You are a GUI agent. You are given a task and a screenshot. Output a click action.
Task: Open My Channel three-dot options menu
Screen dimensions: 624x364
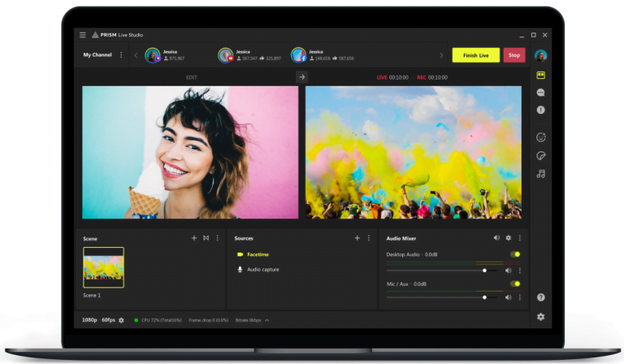[121, 55]
